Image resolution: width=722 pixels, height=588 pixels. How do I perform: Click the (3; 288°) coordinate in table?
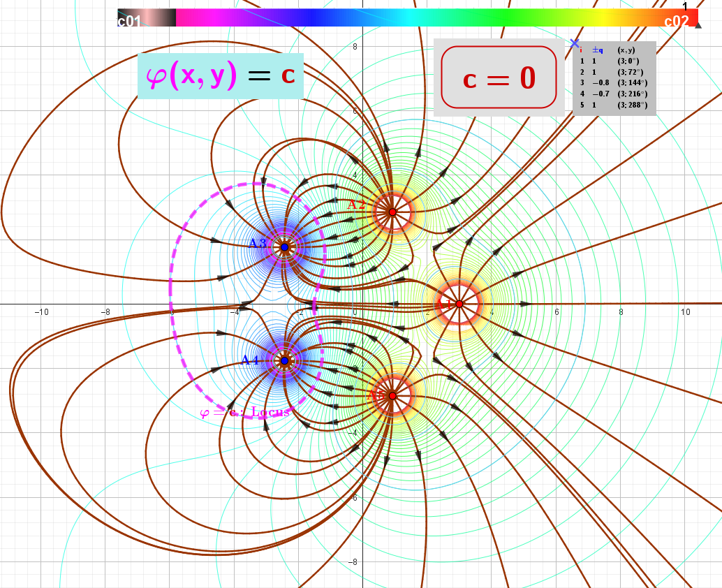point(632,105)
